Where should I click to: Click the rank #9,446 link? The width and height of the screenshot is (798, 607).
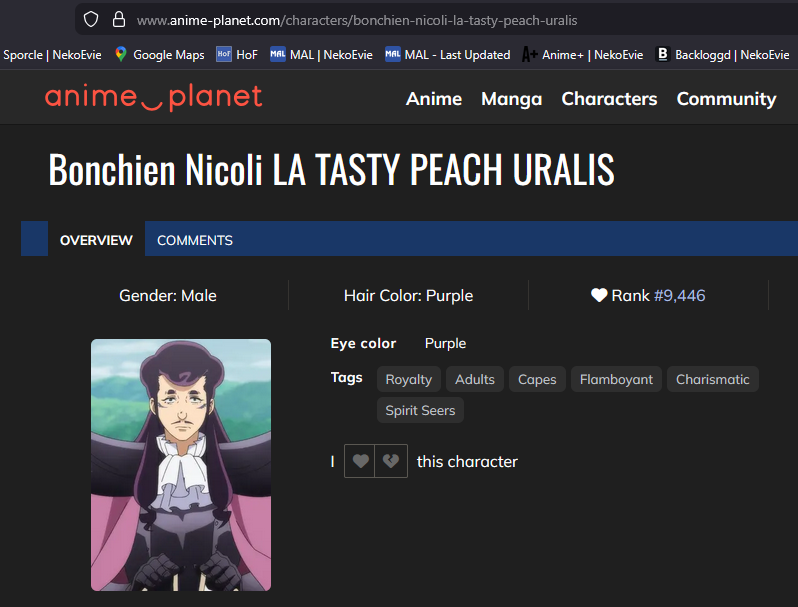pyautogui.click(x=679, y=296)
